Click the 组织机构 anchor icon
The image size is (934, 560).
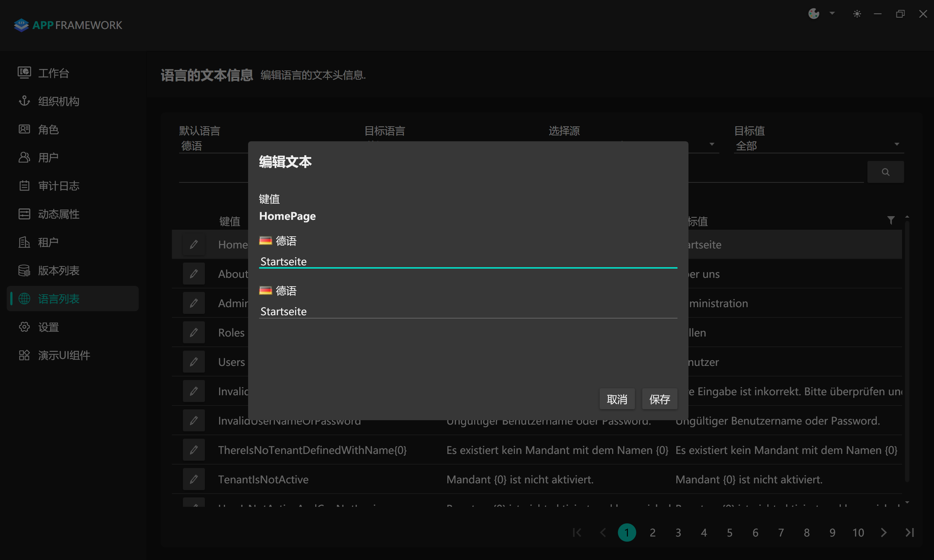click(x=25, y=101)
